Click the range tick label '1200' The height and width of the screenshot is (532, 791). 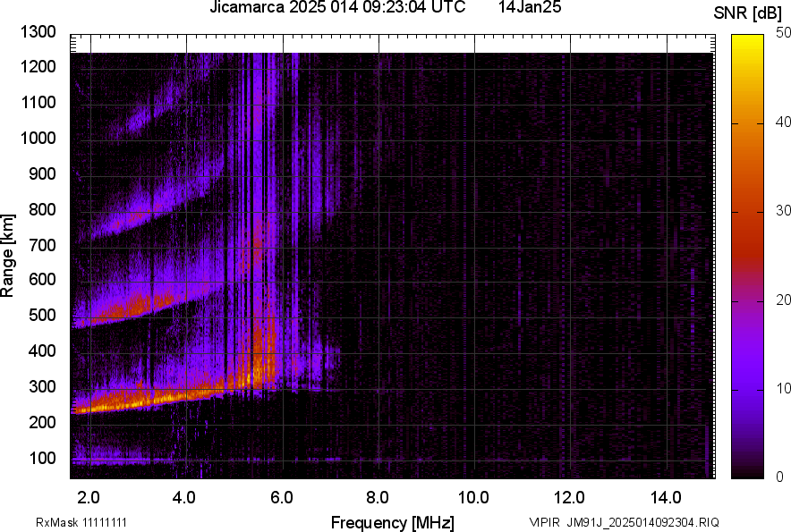click(x=38, y=67)
